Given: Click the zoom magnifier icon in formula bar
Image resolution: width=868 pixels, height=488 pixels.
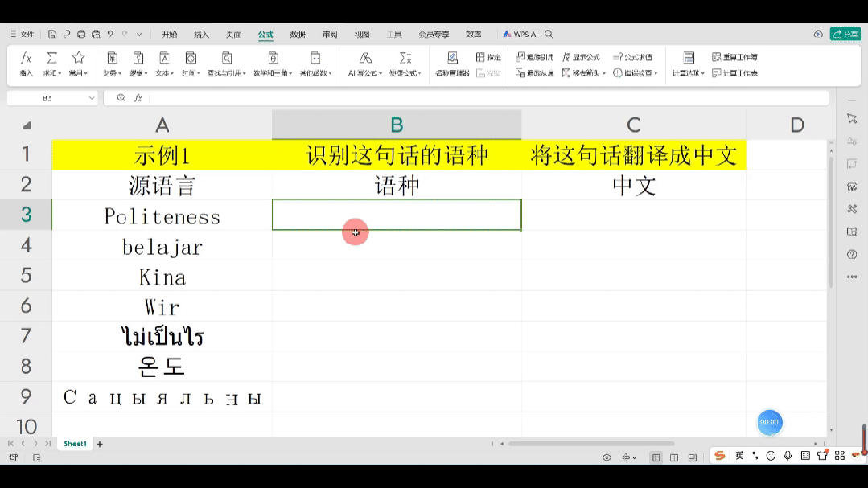Looking at the screenshot, I should pyautogui.click(x=121, y=98).
